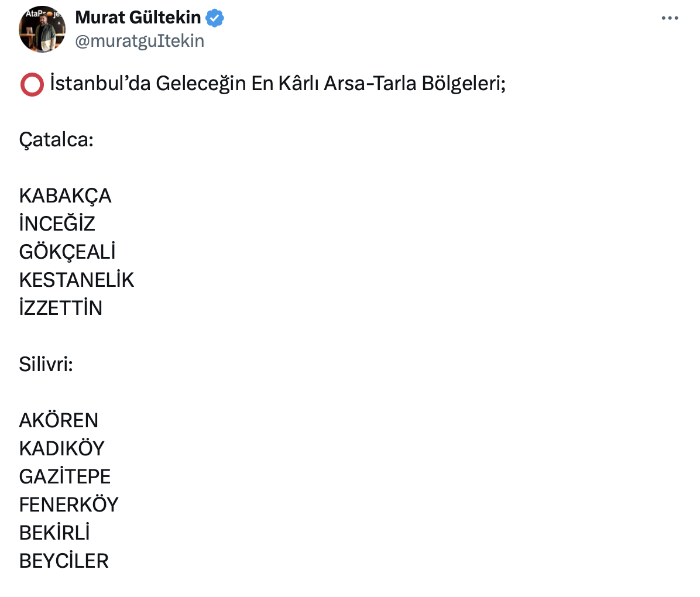This screenshot has width=700, height=597.
Task: Select the İNCEĞİZ line
Action: pos(57,224)
